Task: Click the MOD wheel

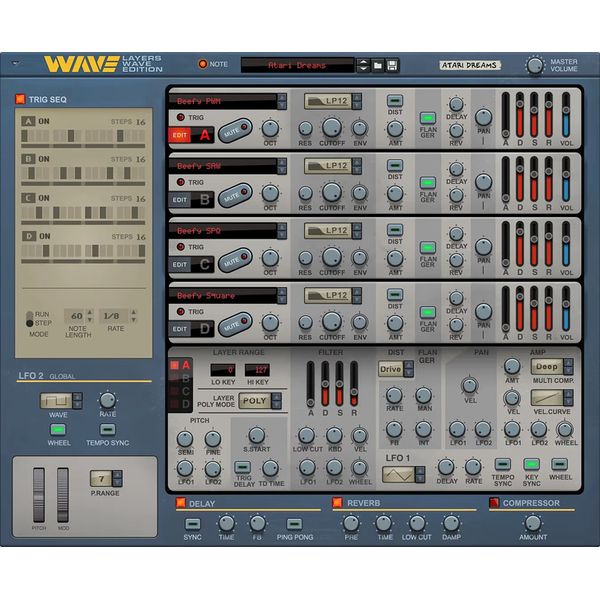Action: pos(63,495)
